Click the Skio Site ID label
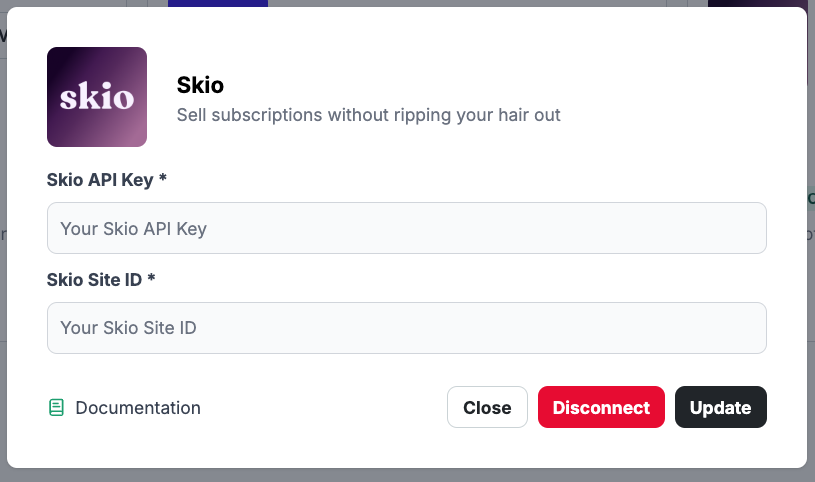Viewport: 815px width, 482px height. click(95, 280)
